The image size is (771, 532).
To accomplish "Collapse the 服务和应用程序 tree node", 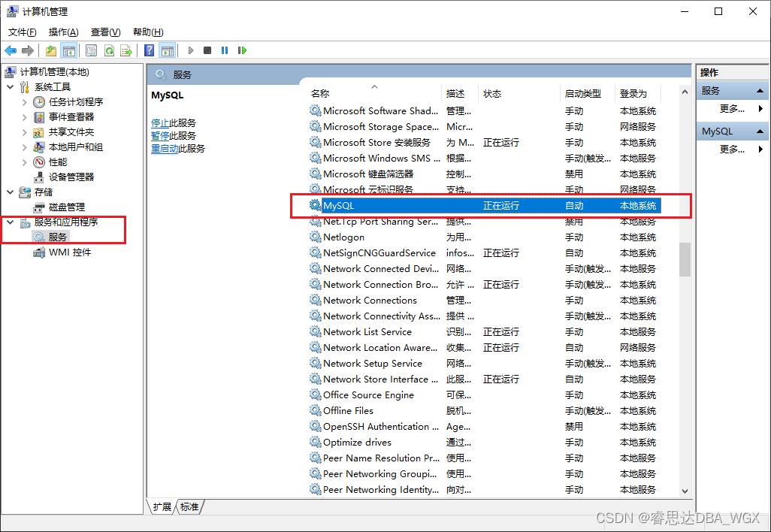I will 11,222.
